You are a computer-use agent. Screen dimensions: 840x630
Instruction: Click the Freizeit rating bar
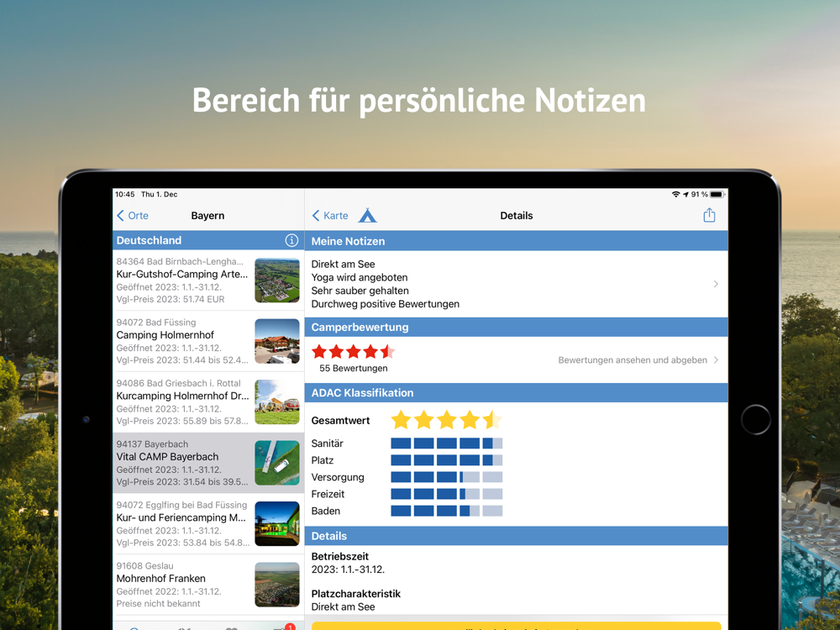[x=446, y=494]
